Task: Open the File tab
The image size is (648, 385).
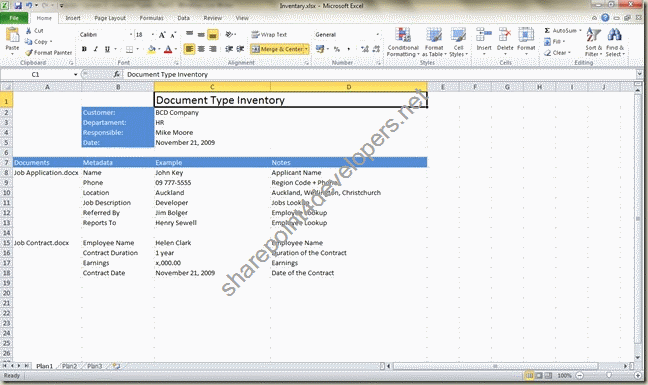Action: pos(14,18)
